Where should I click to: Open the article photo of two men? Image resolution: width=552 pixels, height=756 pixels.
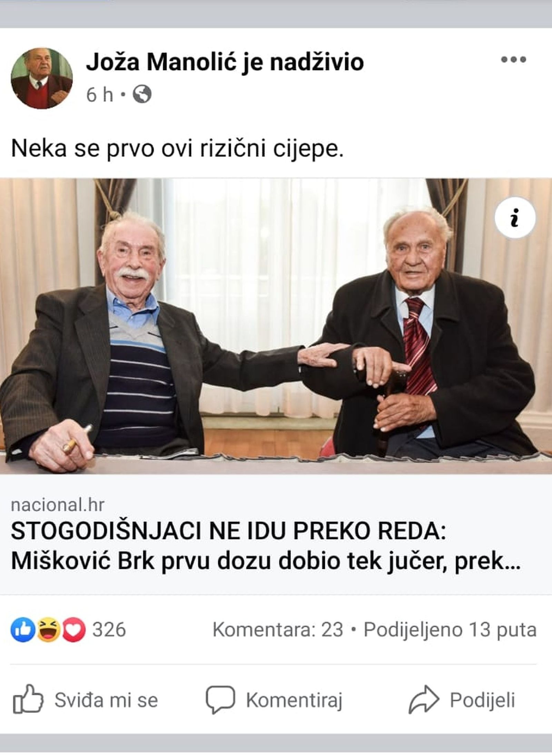point(276,326)
